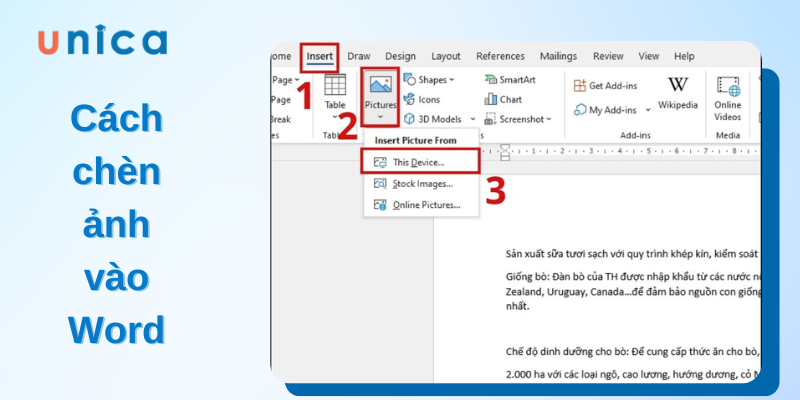Insert a SmartArt graphic

click(x=510, y=80)
